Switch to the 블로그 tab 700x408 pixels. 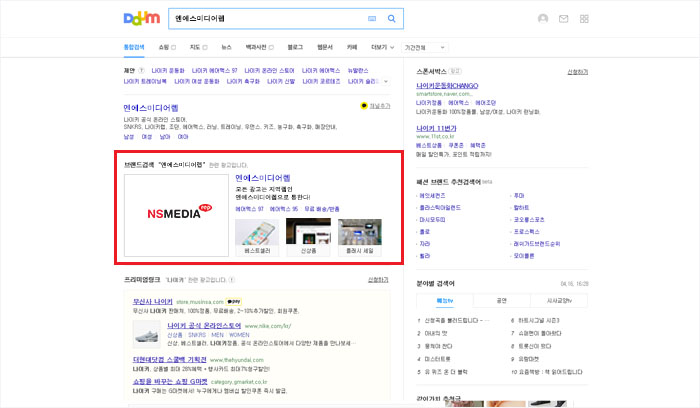pyautogui.click(x=295, y=47)
